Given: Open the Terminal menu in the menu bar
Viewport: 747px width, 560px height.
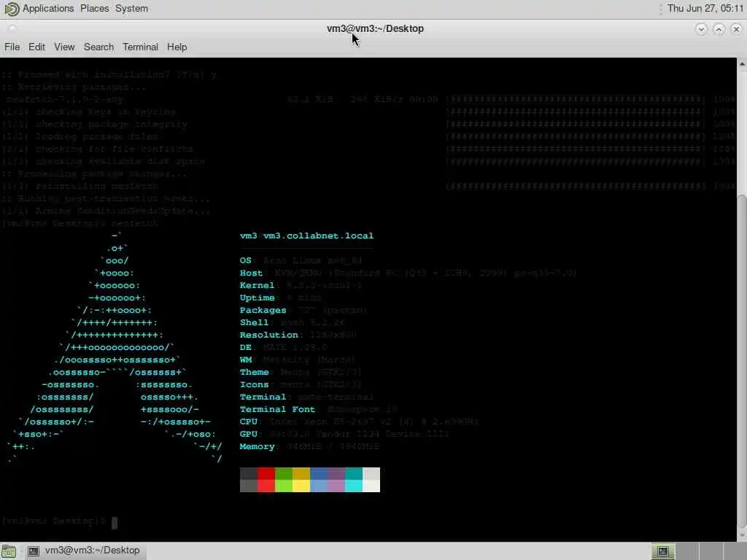Looking at the screenshot, I should click(140, 47).
